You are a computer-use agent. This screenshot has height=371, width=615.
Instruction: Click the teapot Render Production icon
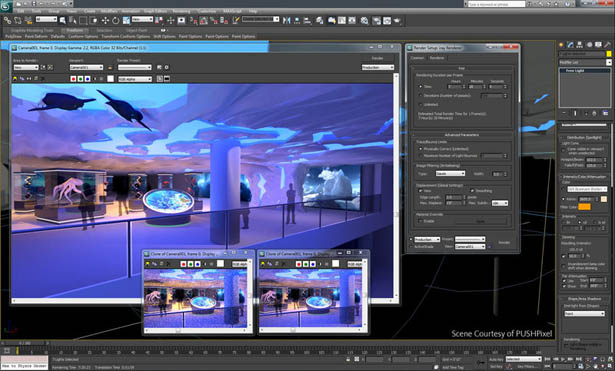point(397,20)
